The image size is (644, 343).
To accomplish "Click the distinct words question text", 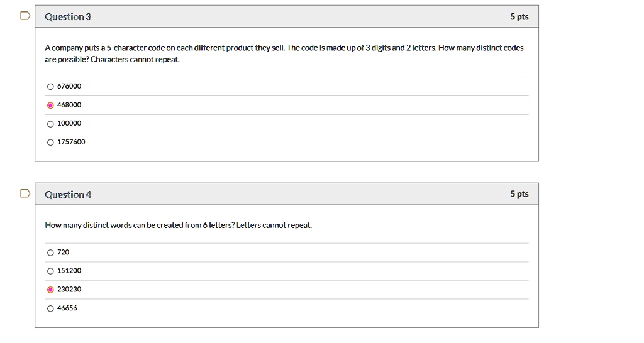I will tap(178, 225).
